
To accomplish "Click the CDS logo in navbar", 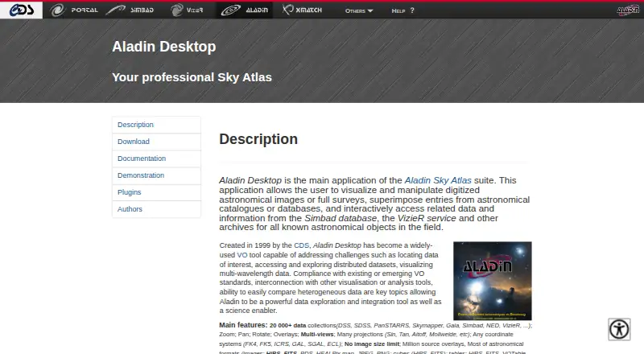I will click(x=22, y=10).
